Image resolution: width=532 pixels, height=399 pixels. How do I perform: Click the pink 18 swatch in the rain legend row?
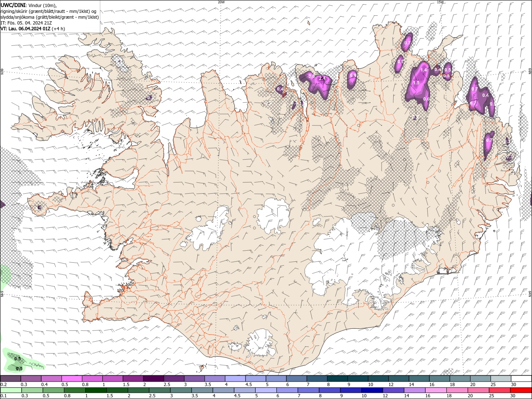click(457, 390)
